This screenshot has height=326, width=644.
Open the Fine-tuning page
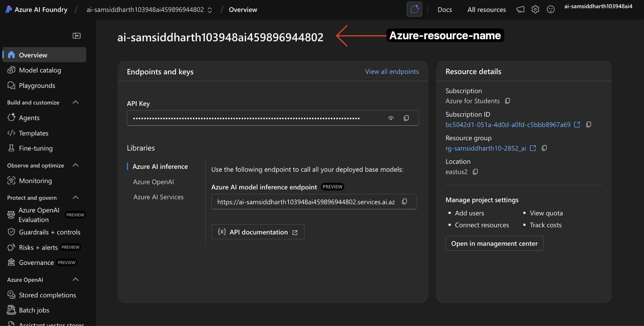point(36,148)
